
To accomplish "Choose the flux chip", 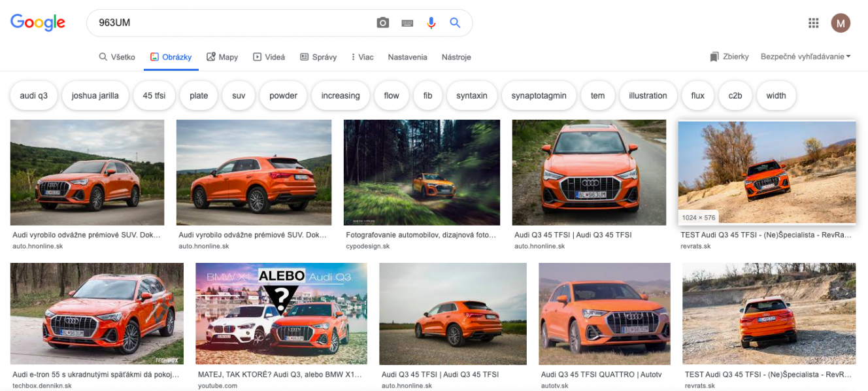I will [x=698, y=95].
